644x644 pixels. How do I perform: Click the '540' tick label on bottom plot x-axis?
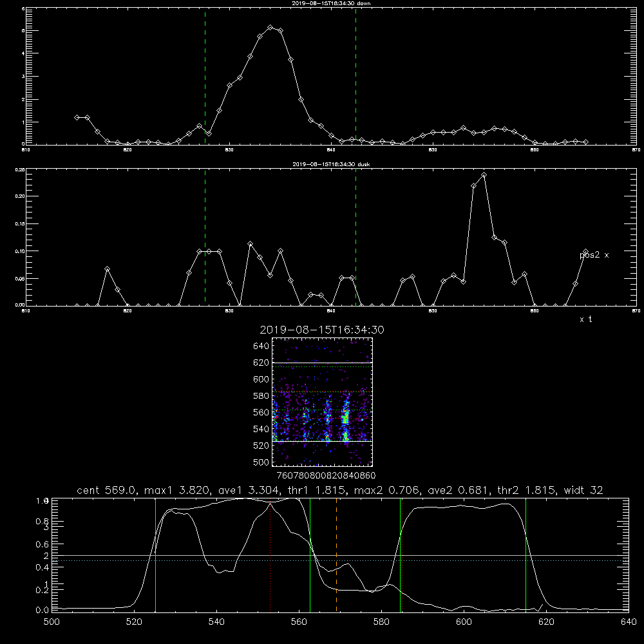pos(216,622)
